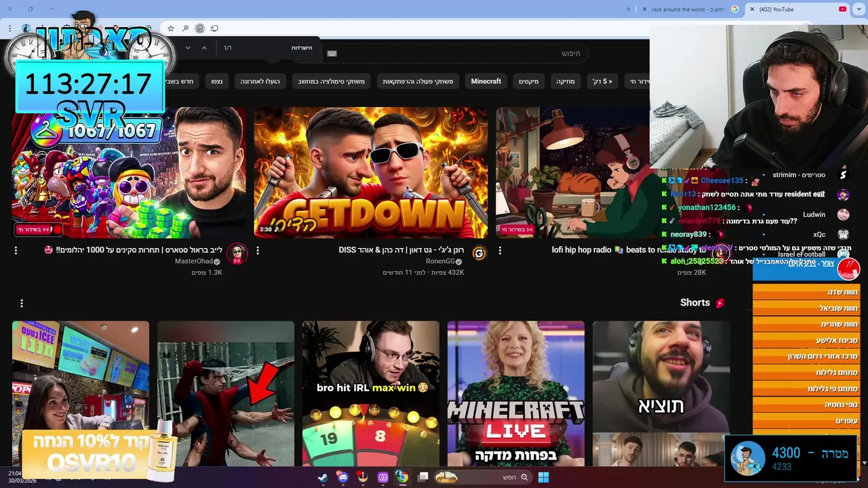868x488 pixels.
Task: Click chat username neoray839
Action: point(688,235)
